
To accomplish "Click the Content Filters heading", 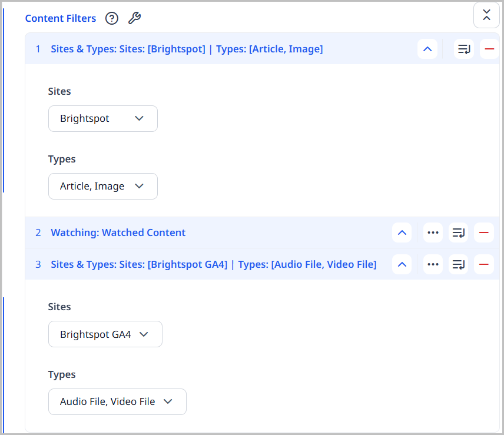I will click(x=60, y=18).
